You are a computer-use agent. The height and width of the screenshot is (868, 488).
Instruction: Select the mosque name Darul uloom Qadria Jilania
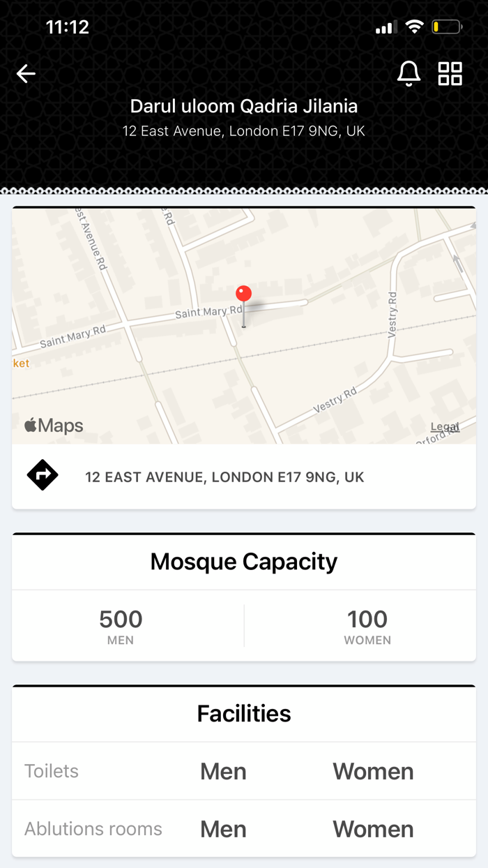pos(244,106)
